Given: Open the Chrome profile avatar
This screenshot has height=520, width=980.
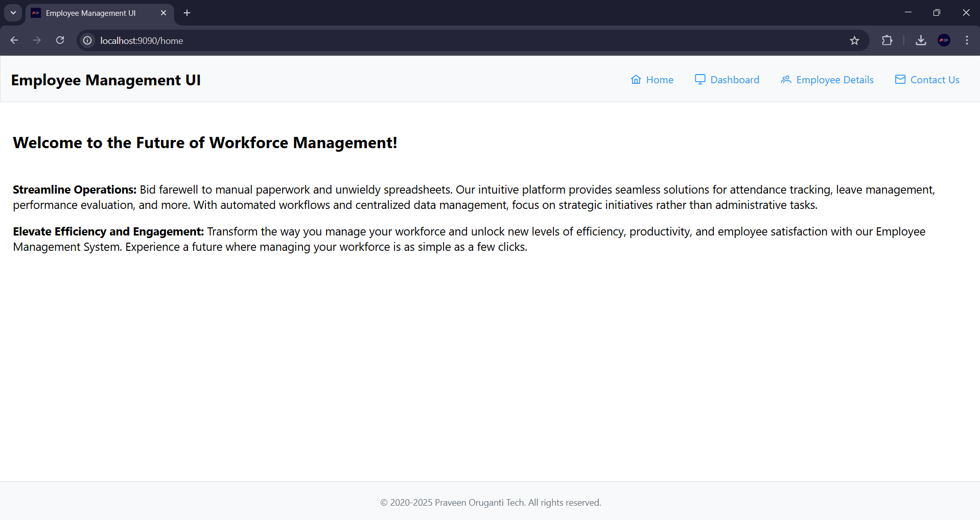Looking at the screenshot, I should coord(944,40).
